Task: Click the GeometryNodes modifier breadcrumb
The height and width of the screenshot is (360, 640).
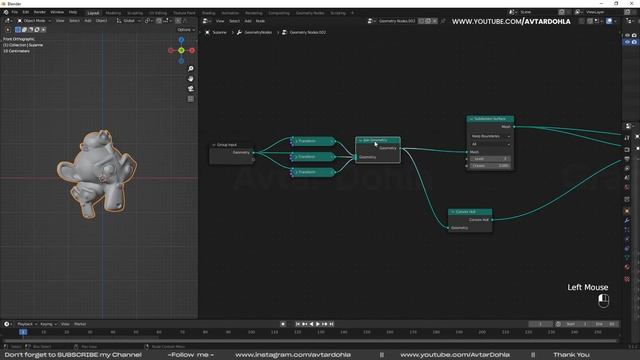Action: tap(255, 32)
